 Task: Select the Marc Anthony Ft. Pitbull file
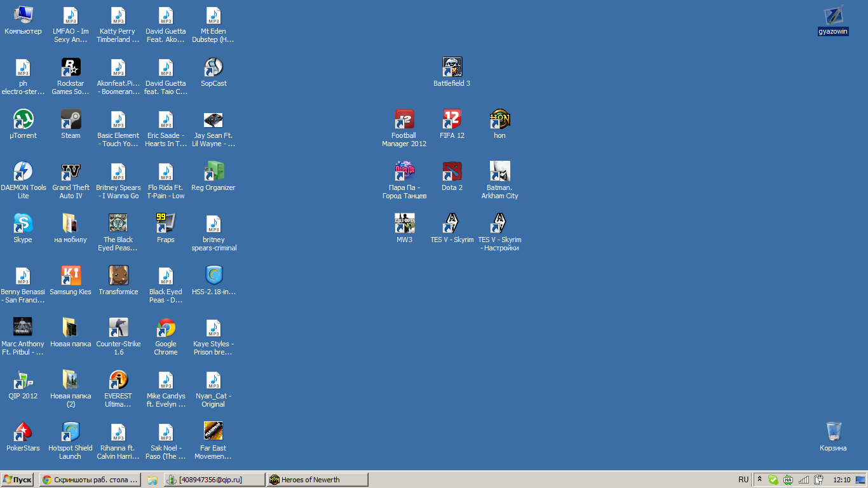(x=23, y=337)
